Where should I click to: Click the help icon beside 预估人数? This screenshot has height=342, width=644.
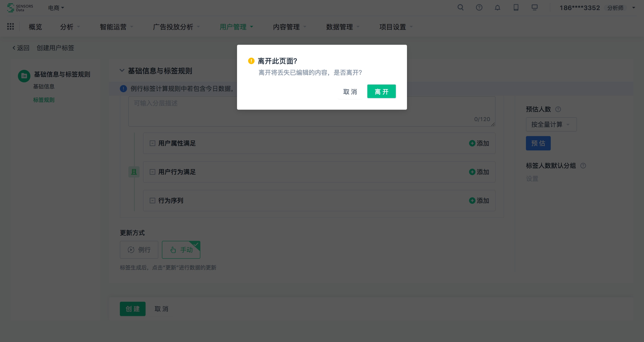(558, 109)
